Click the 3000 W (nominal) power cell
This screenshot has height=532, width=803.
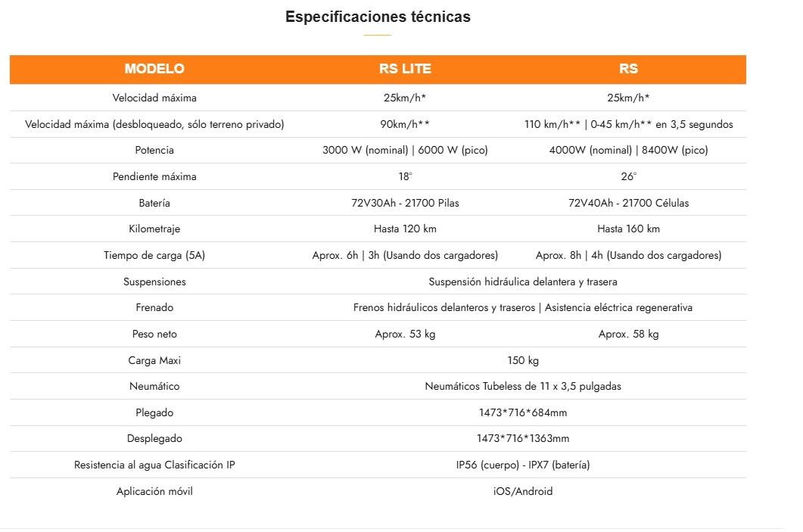[405, 150]
